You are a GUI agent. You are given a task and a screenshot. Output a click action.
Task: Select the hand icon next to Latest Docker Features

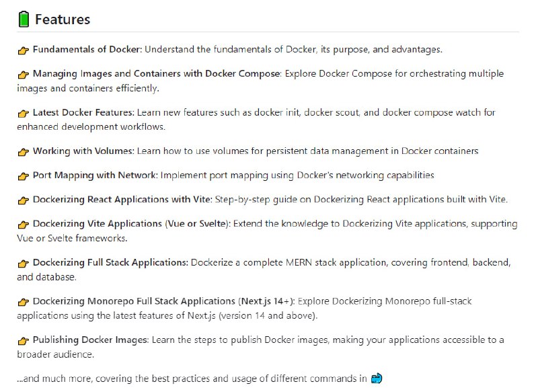pyautogui.click(x=24, y=113)
